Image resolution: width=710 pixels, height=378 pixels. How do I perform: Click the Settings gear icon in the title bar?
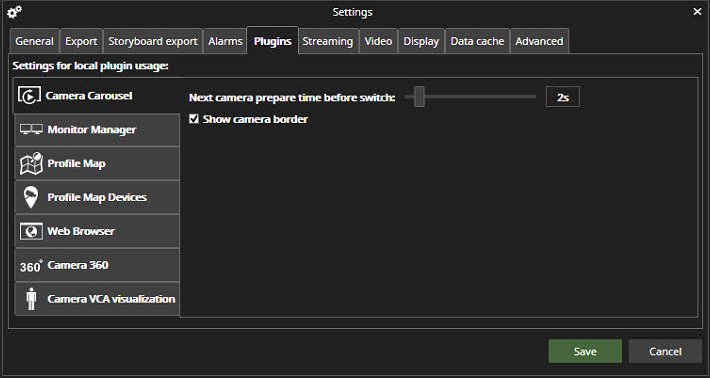click(x=14, y=12)
